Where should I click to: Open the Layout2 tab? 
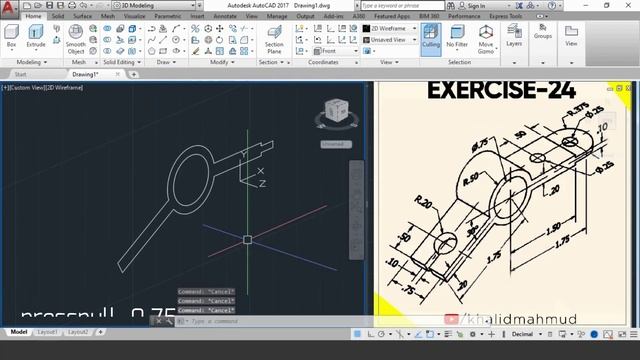78,332
